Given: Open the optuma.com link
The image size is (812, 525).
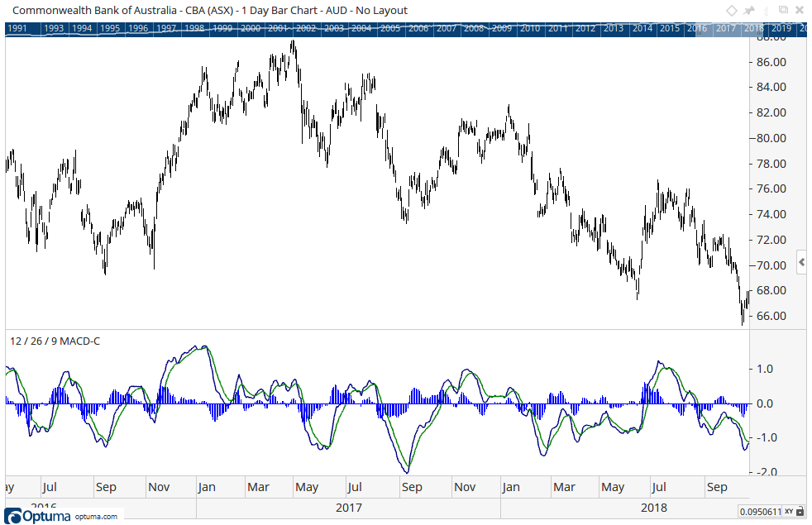Looking at the screenshot, I should coord(96,516).
